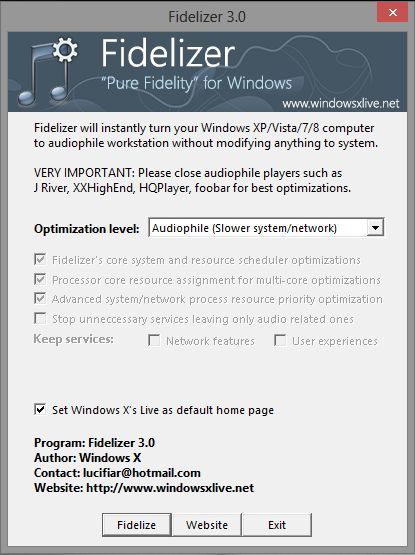This screenshot has height=555, width=415.
Task: Enable Stop unneccessary services checkbox
Action: click(x=40, y=318)
